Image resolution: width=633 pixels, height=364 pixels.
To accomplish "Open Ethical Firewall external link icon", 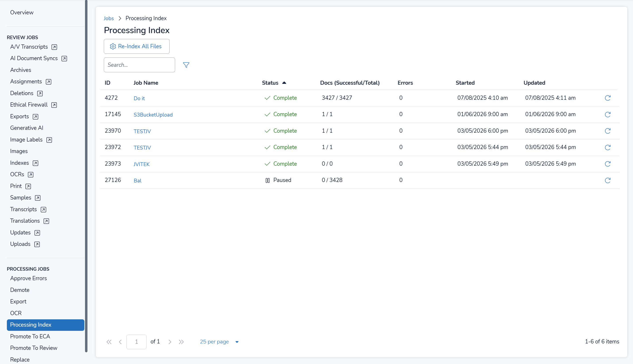I will pos(54,105).
